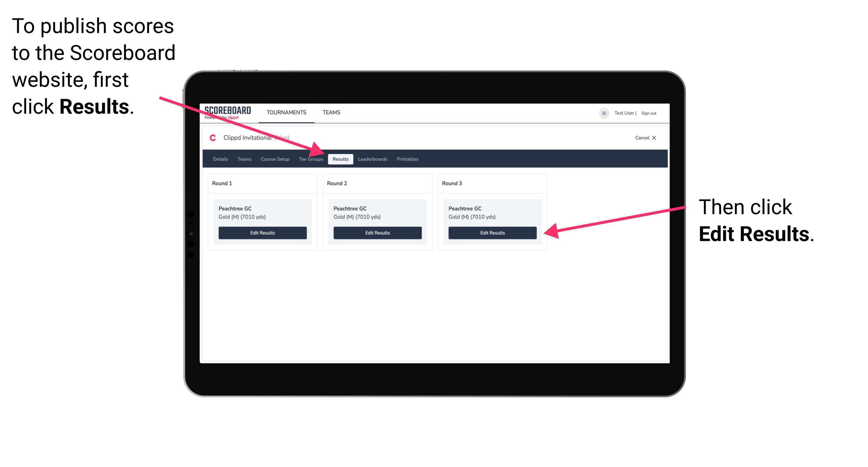
Task: Open the Details tab
Action: (x=220, y=159)
